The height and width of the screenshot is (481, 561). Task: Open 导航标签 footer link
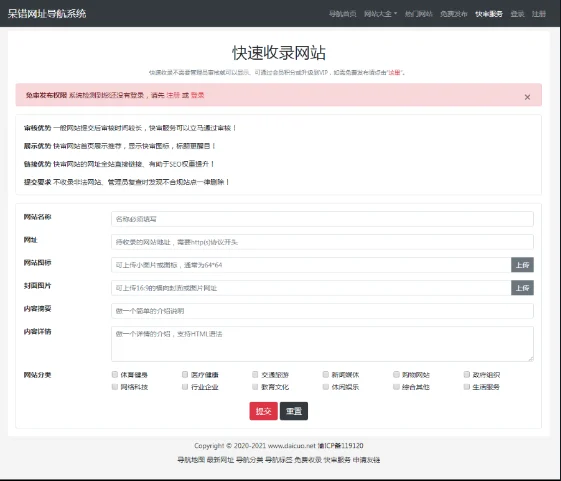pyautogui.click(x=279, y=460)
